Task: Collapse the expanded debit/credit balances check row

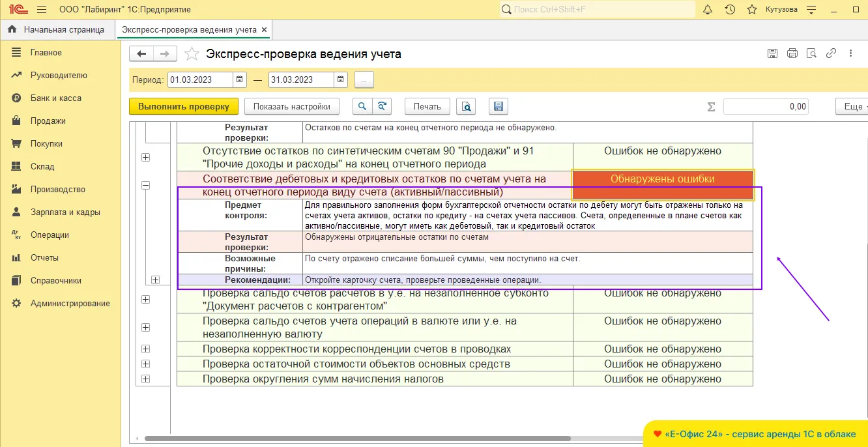Action: coord(145,186)
